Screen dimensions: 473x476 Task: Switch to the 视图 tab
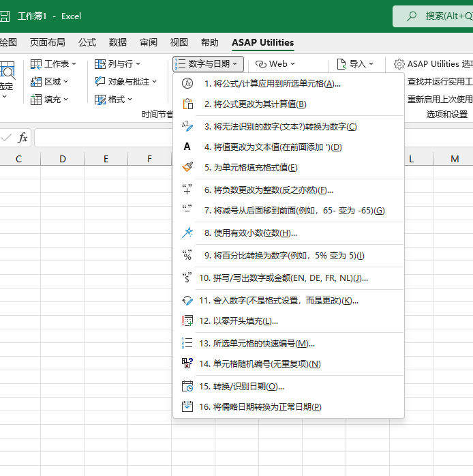click(179, 42)
